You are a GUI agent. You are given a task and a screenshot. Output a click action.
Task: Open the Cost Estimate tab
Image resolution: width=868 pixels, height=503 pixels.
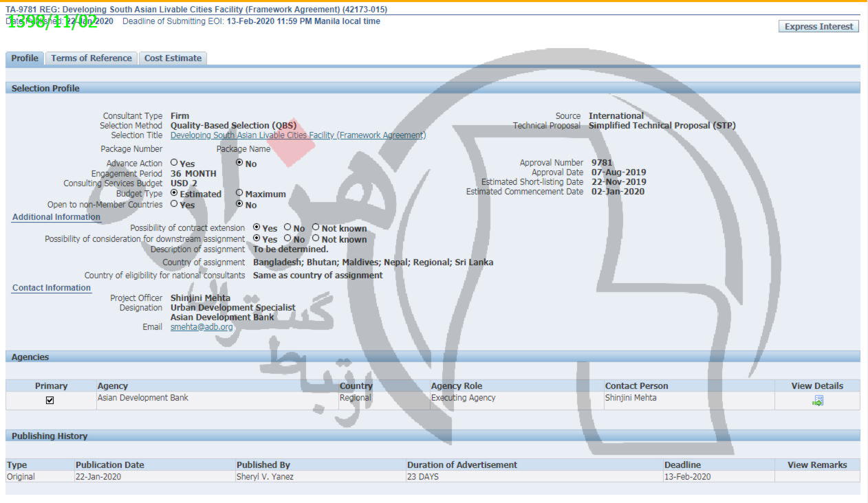point(173,58)
